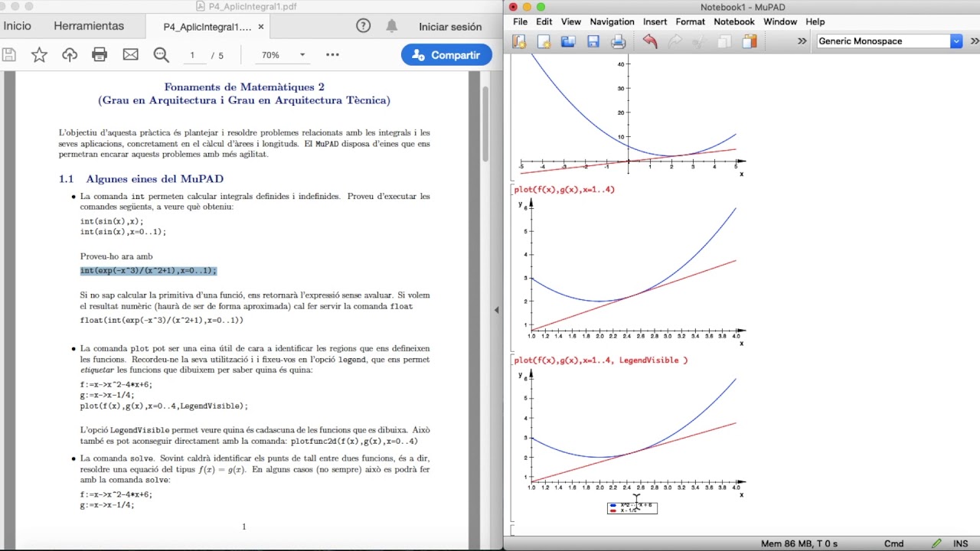Switch to the Inicio tab in Acrobat
The image size is (980, 551).
17,26
